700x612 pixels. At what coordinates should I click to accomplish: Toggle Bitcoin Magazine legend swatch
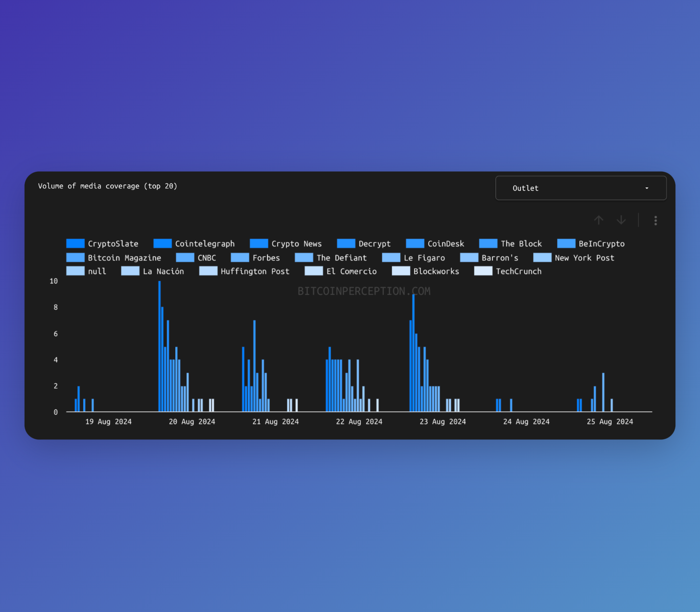pyautogui.click(x=75, y=258)
